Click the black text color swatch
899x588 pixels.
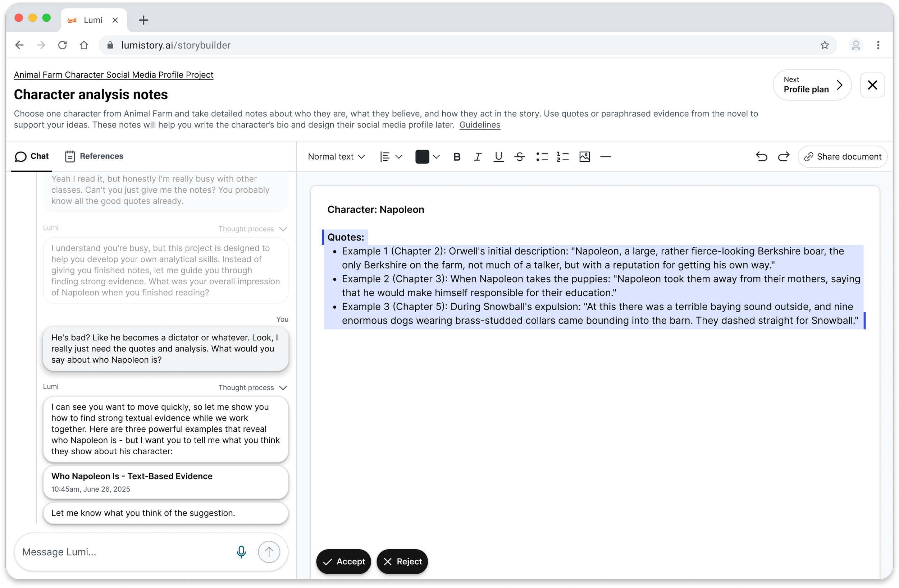click(x=422, y=157)
